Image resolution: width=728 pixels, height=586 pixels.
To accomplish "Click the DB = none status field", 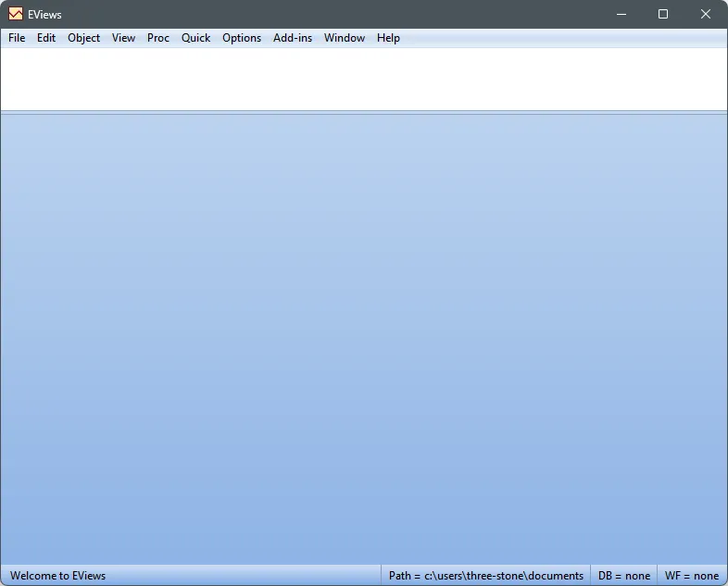I will (x=623, y=576).
